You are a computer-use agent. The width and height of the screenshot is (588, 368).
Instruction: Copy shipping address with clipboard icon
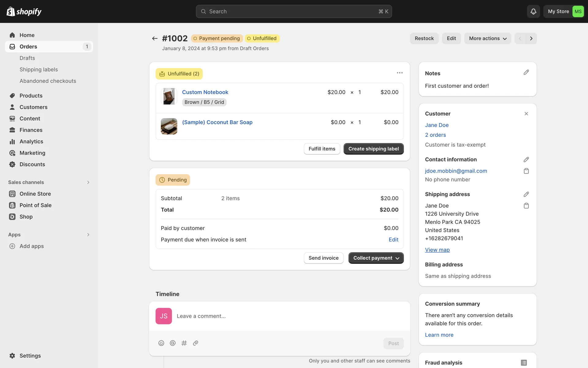(x=526, y=206)
